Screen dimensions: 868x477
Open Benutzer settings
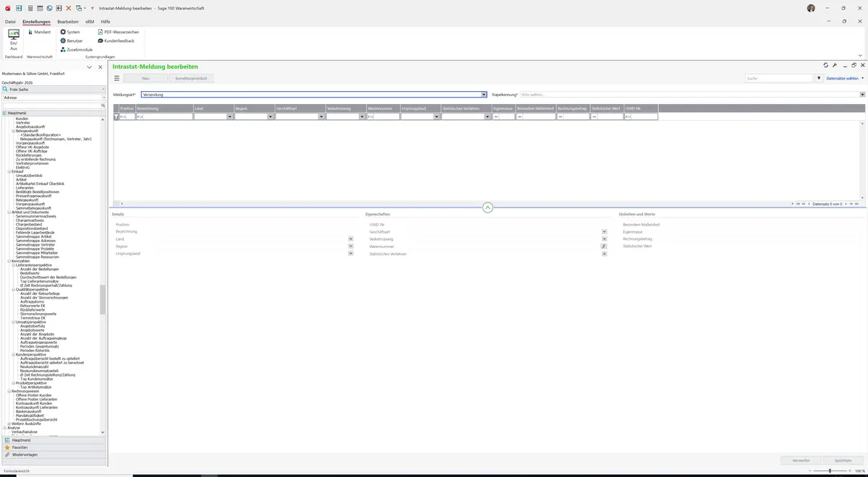(x=72, y=40)
